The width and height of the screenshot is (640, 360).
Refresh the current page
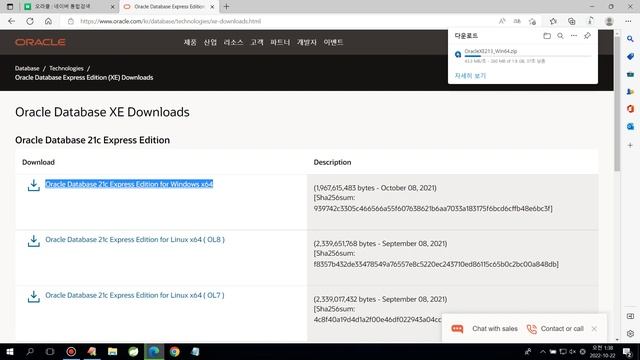[x=30, y=21]
